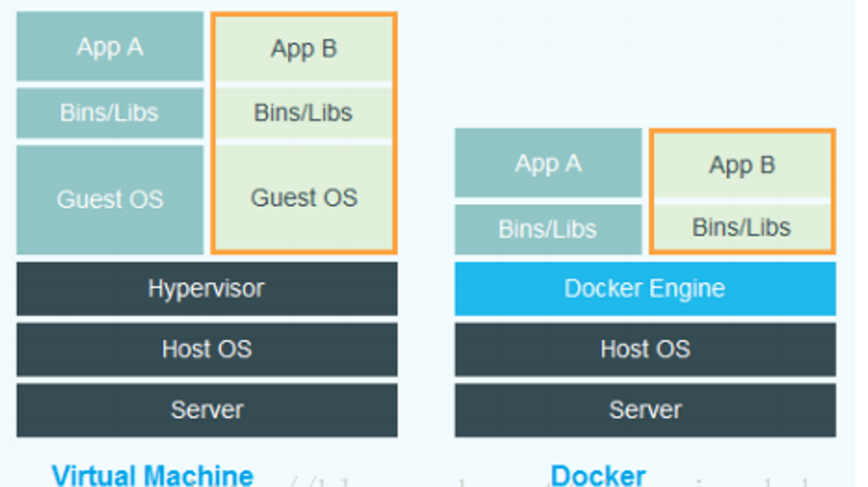Click the blue Docker Engine layer
The image size is (868, 487).
645,288
